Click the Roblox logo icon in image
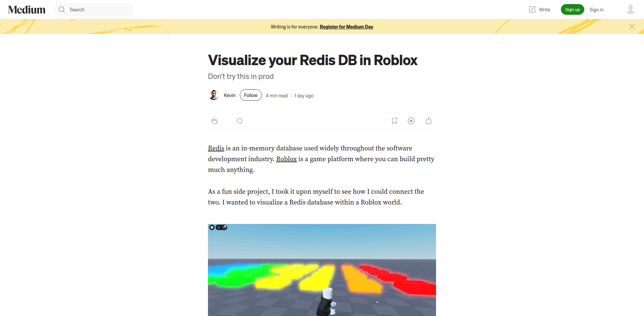The image size is (644, 316). [x=212, y=227]
